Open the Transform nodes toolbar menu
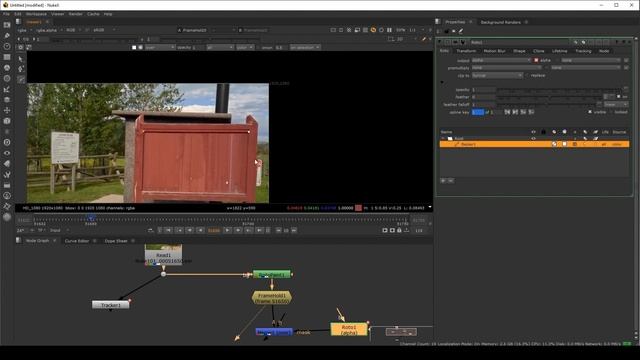Image resolution: width=640 pixels, height=360 pixels. [7, 110]
